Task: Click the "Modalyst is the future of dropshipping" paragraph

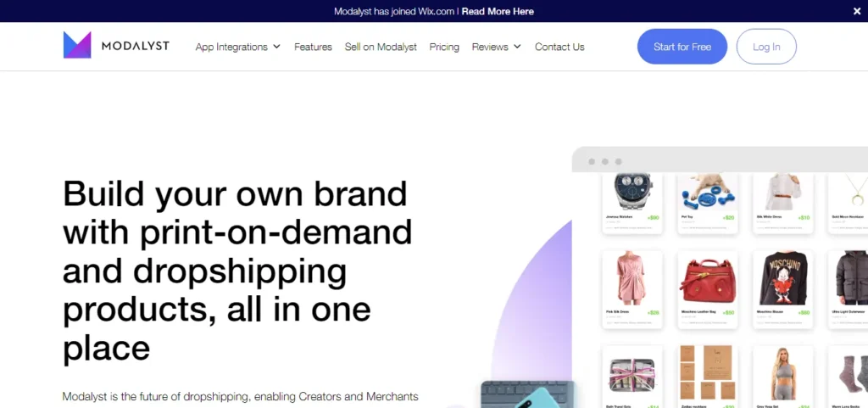Action: point(240,396)
